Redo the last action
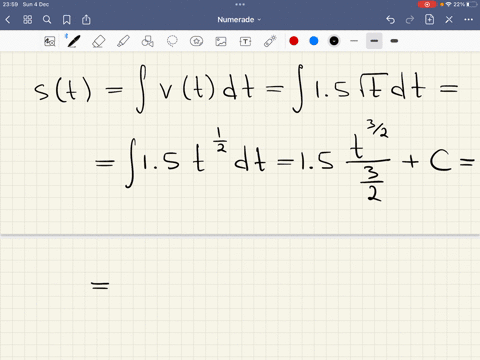The width and height of the screenshot is (480, 360). [x=410, y=20]
